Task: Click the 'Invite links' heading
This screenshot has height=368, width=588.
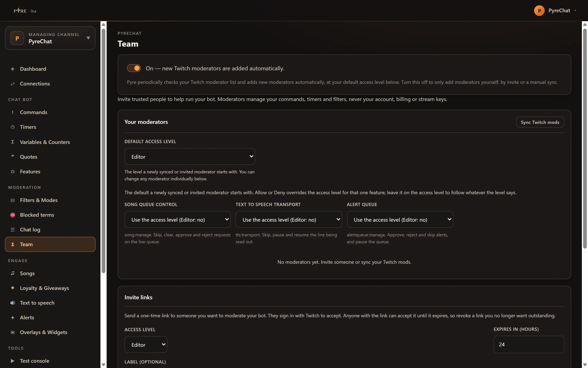Action: coord(138,297)
